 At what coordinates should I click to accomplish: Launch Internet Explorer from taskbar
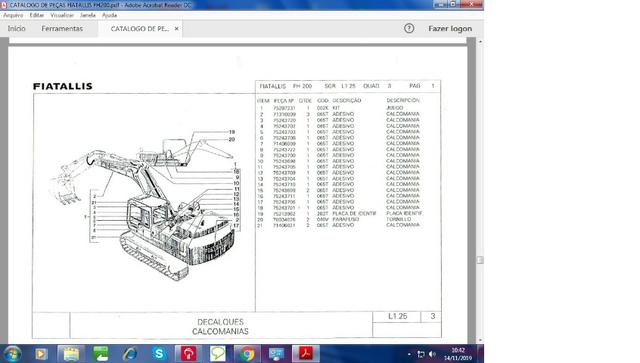130,354
